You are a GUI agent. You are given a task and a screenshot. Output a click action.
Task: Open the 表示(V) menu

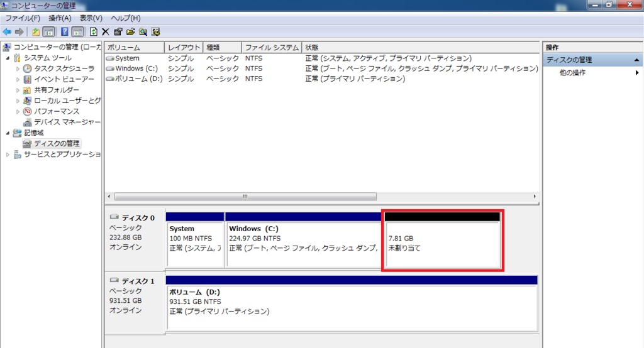[91, 18]
